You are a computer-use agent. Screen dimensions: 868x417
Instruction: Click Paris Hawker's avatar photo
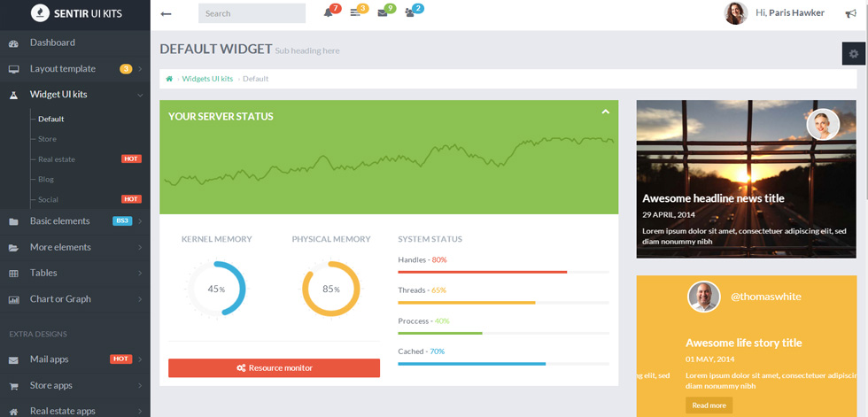pos(736,13)
